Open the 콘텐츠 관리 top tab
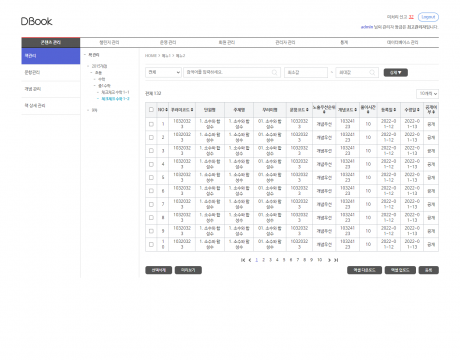Viewport: 460px width, 360px height. 51,42
